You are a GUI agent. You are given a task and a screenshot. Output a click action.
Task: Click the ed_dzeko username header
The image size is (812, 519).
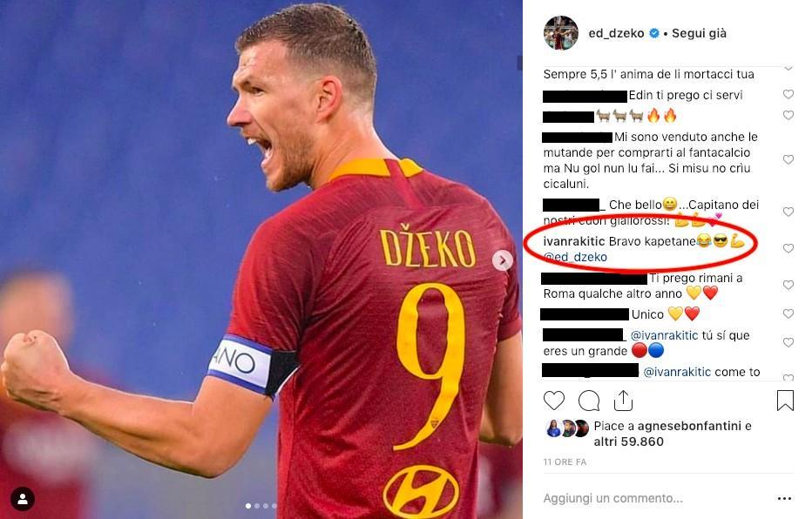(x=616, y=33)
